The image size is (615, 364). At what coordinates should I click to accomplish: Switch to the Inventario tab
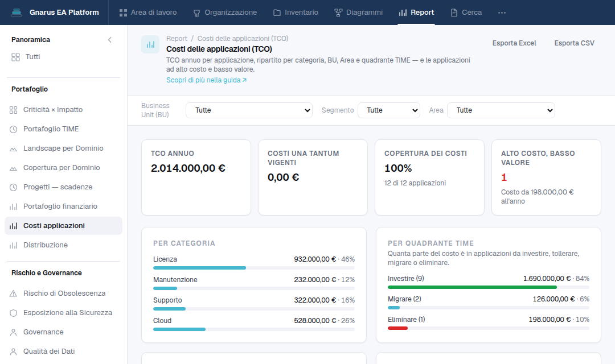pos(296,13)
